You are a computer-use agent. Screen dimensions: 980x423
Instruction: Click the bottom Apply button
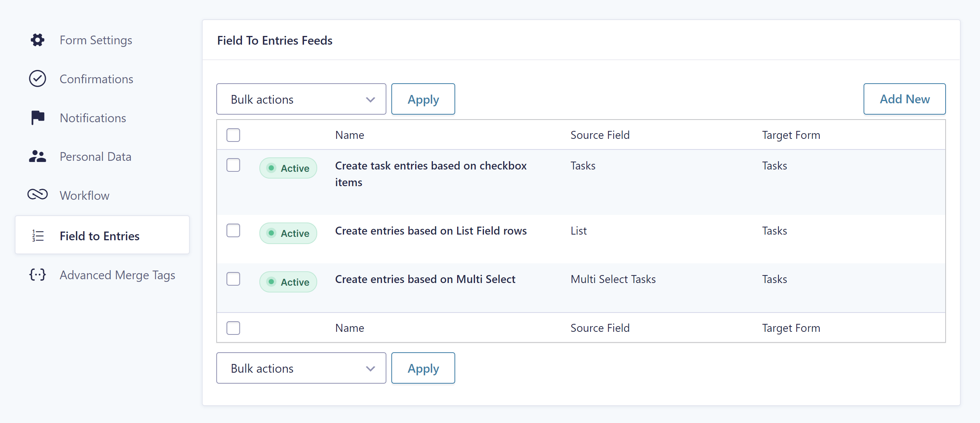(x=423, y=368)
